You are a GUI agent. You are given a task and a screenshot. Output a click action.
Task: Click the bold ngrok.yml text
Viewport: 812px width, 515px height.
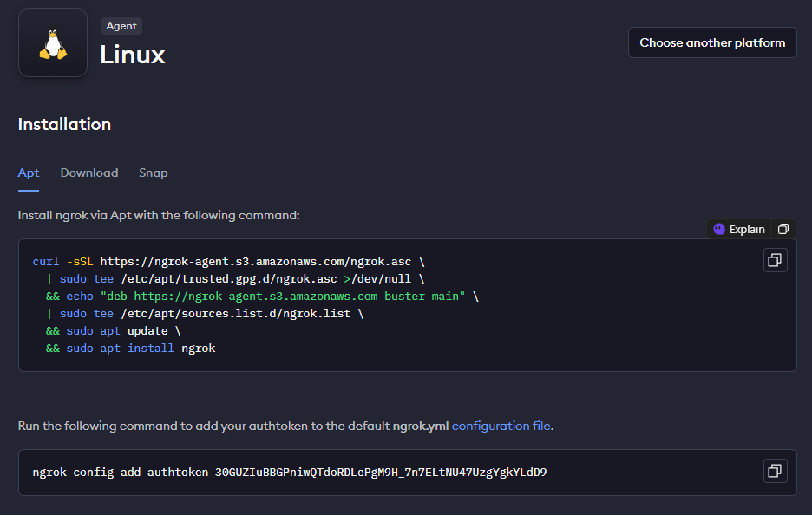[x=420, y=426]
